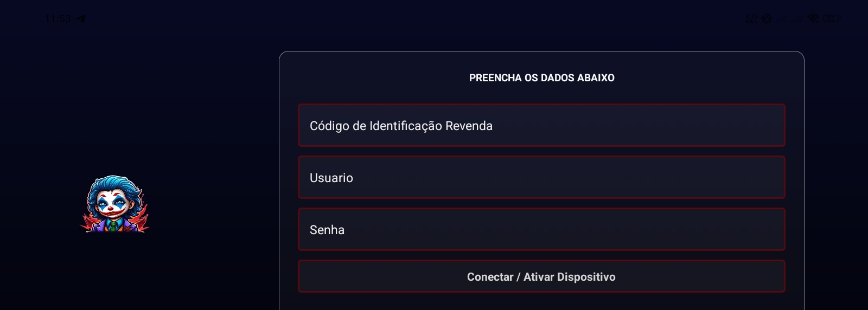Tap the muted bell status icon
Screen dimensions: 868x310
pyautogui.click(x=767, y=19)
